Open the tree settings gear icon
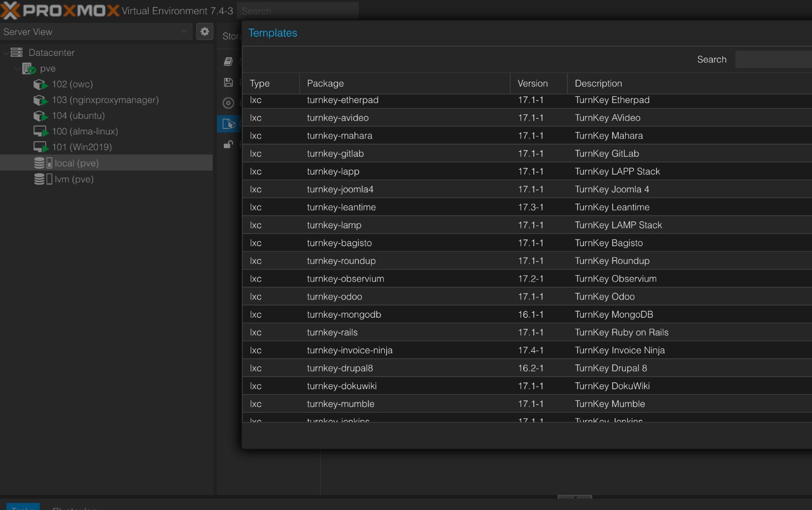 205,31
